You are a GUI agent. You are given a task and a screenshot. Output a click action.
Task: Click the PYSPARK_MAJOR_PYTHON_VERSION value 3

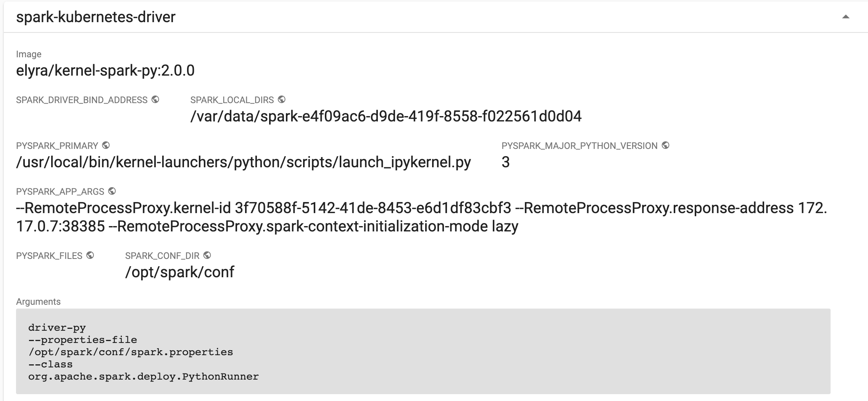coord(507,161)
